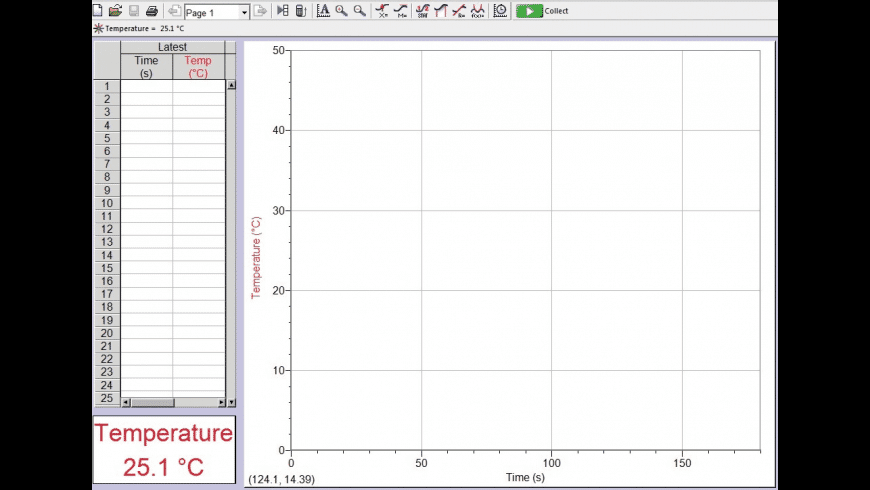The height and width of the screenshot is (490, 870).
Task: Click the Time (s) column header
Action: click(x=146, y=67)
